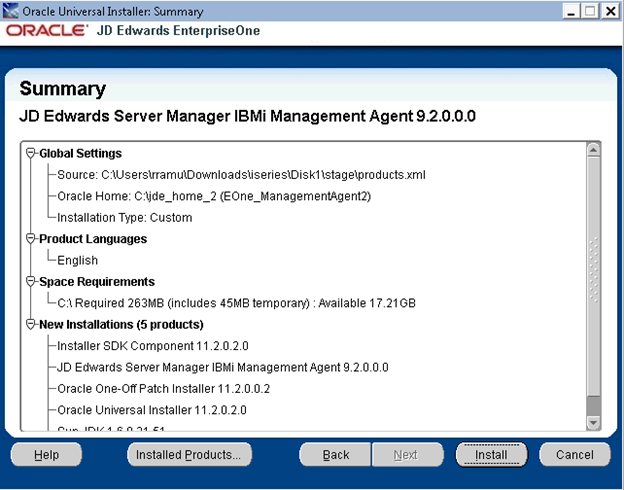The width and height of the screenshot is (624, 490).
Task: Select Installation Type: Custom row
Action: click(125, 218)
